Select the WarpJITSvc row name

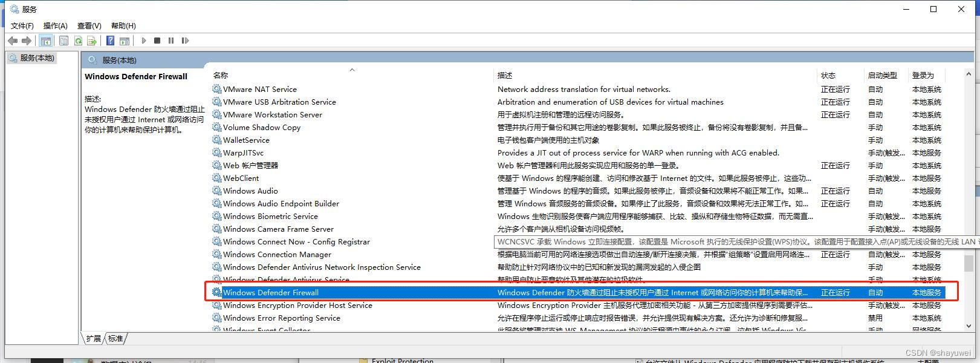pyautogui.click(x=243, y=152)
